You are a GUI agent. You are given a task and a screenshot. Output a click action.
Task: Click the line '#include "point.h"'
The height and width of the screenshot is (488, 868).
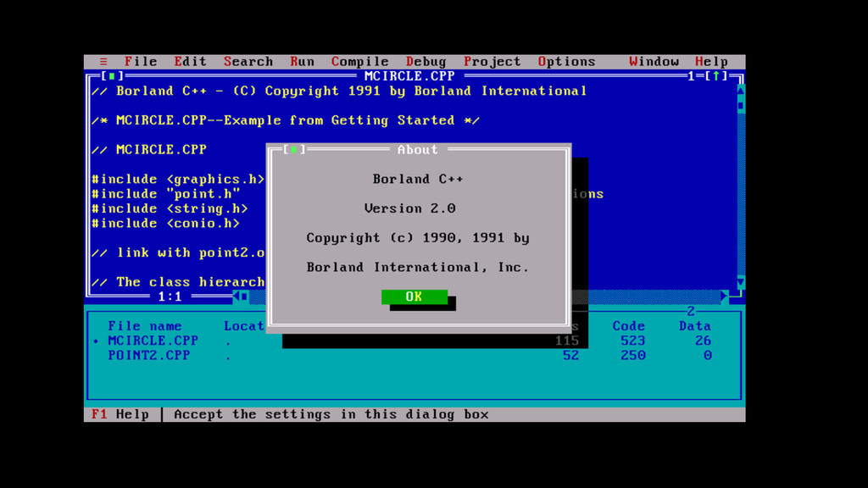coord(165,194)
